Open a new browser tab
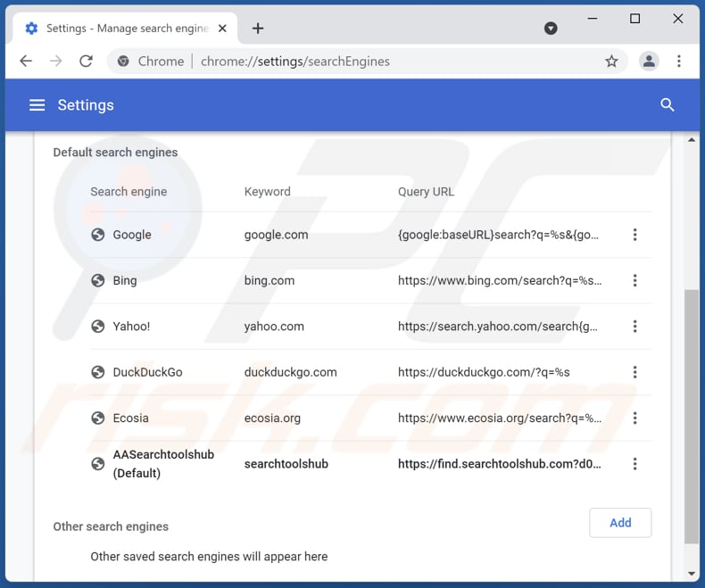This screenshot has height=588, width=705. point(258,29)
